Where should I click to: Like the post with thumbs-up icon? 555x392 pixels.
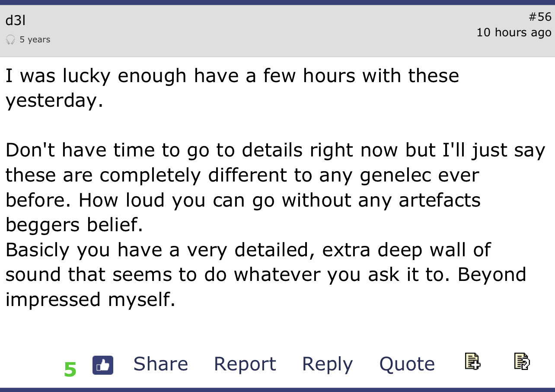[x=103, y=365]
